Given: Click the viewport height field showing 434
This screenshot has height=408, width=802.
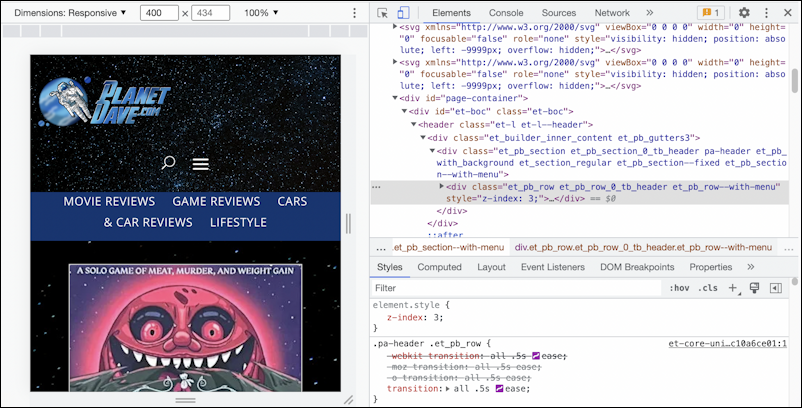Looking at the screenshot, I should point(210,13).
